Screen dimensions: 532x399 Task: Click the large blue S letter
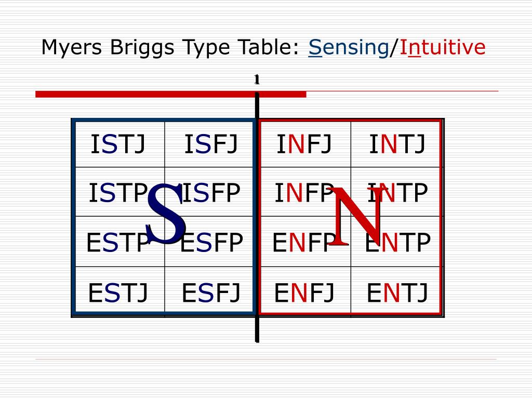pos(166,214)
